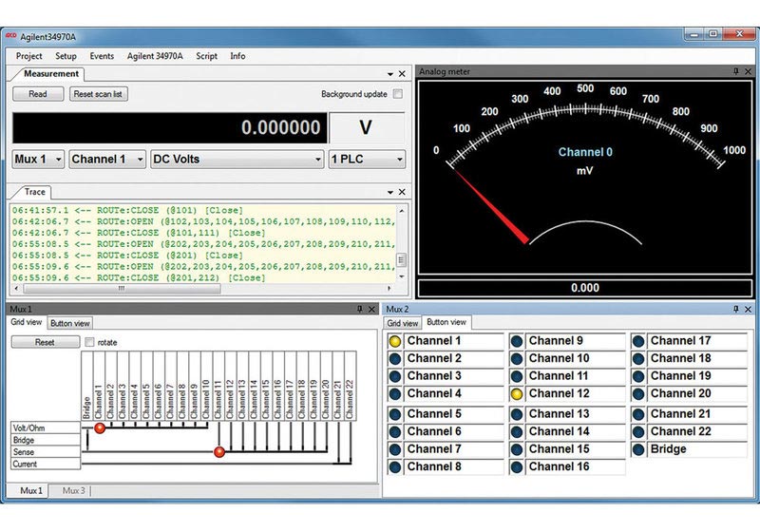The width and height of the screenshot is (760, 532).
Task: Close the Analog meter panel
Action: pyautogui.click(x=748, y=71)
